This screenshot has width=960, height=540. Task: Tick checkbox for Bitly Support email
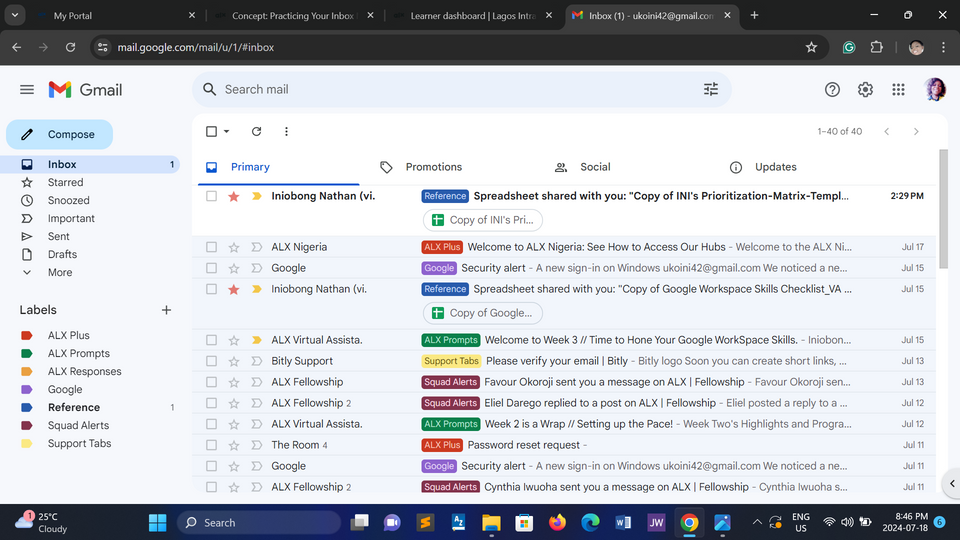pyautogui.click(x=211, y=361)
